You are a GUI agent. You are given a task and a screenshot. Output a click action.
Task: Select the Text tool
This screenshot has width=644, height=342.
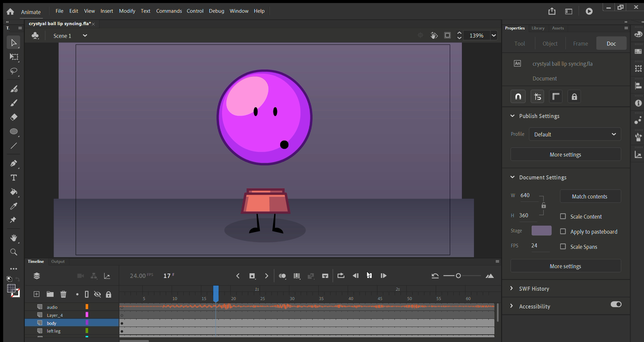coord(14,178)
